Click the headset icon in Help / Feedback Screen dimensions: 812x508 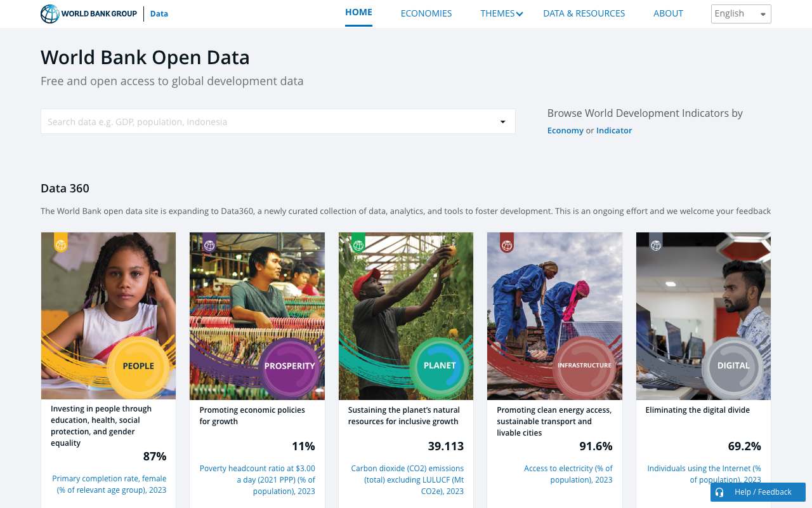pos(719,492)
